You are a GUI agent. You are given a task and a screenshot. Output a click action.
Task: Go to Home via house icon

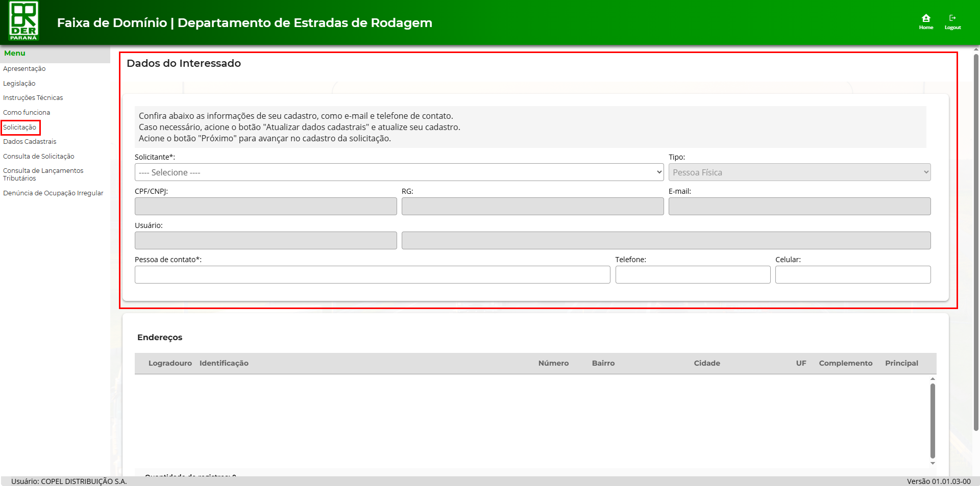tap(926, 21)
